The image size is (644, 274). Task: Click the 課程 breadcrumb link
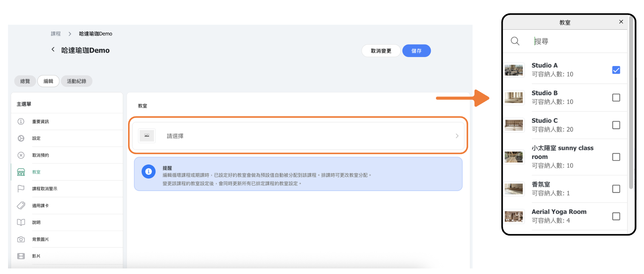tap(56, 34)
